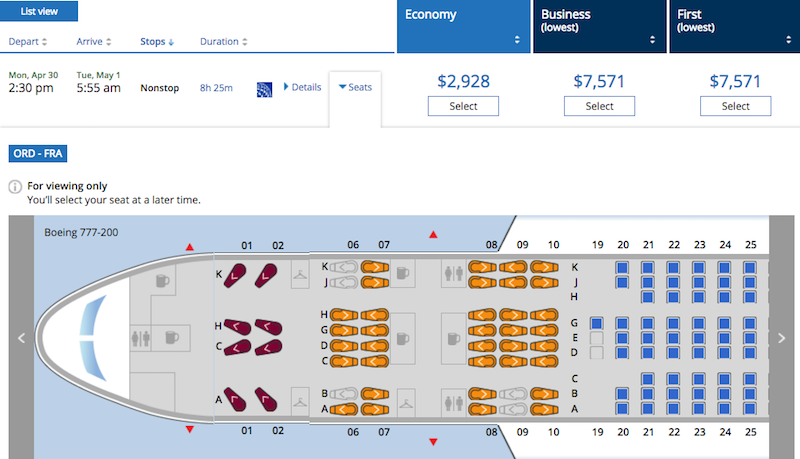This screenshot has width=800, height=459.
Task: Collapse the Seats tab
Action: (x=355, y=87)
